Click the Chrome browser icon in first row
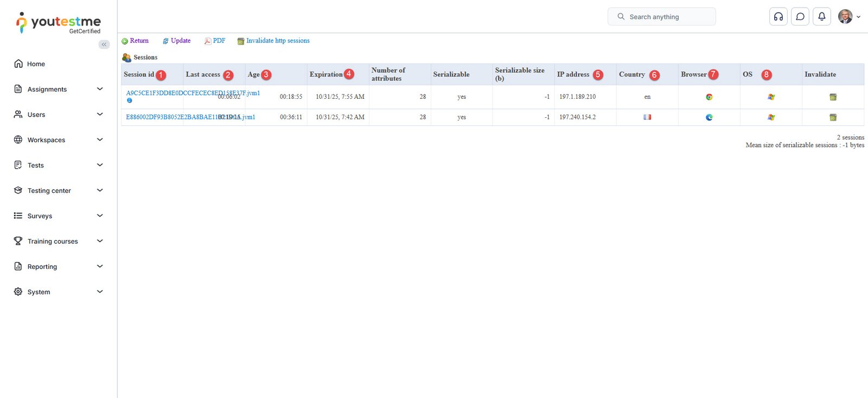868x398 pixels. pos(709,97)
